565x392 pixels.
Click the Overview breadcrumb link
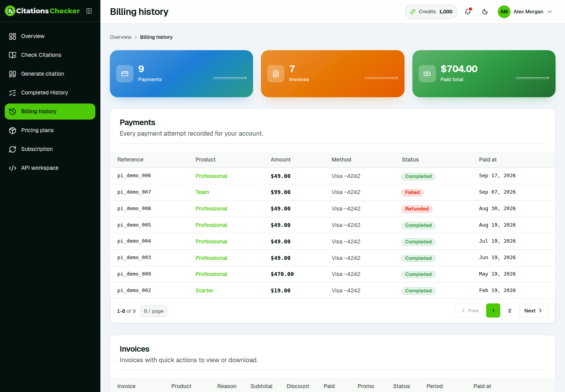point(120,37)
